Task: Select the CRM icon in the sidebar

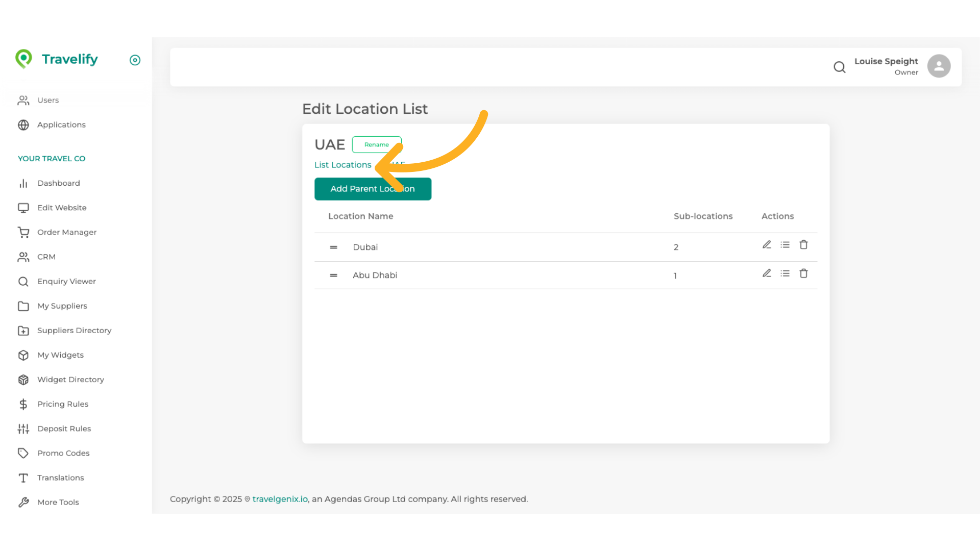Action: click(23, 257)
